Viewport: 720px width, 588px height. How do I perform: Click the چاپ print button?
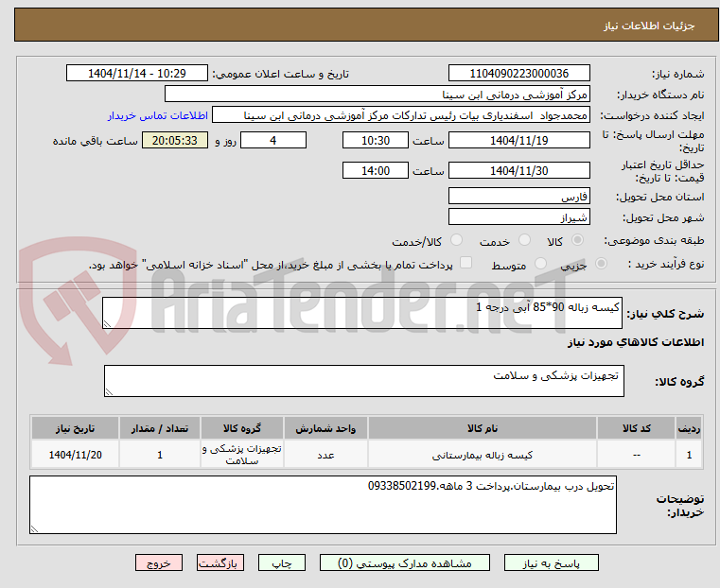282,562
